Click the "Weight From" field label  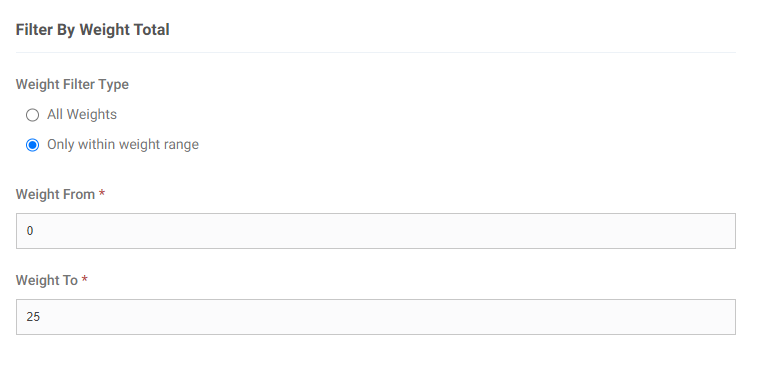[55, 194]
